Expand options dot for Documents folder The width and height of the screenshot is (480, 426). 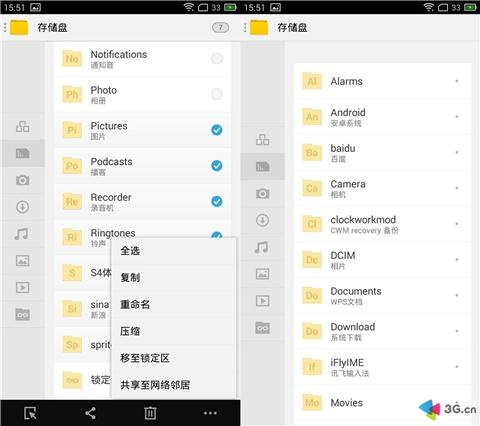point(457,295)
